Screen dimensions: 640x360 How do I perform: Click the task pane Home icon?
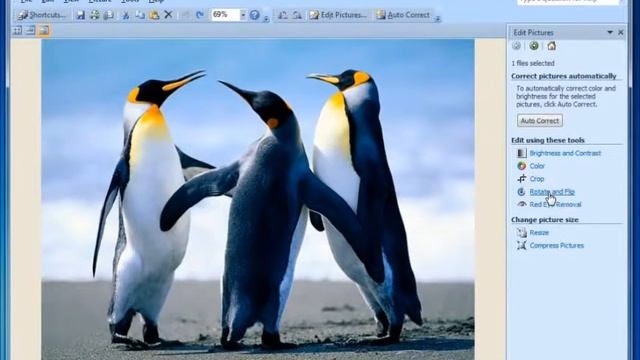[551, 46]
